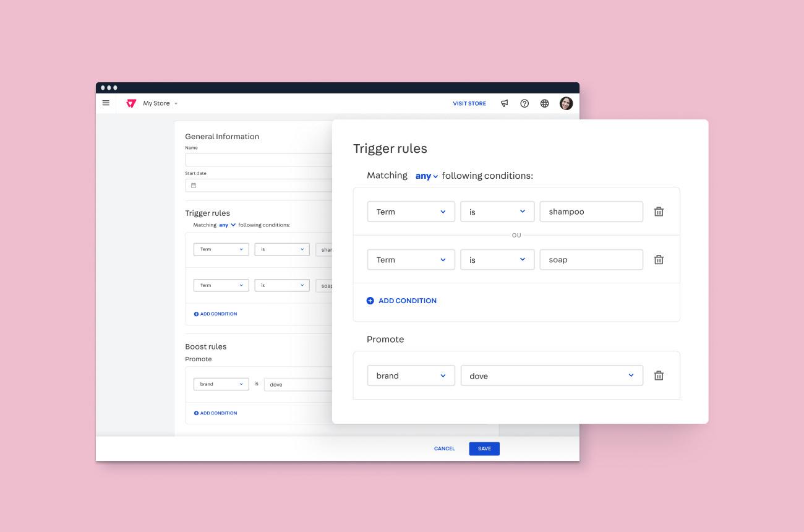This screenshot has width=804, height=532.
Task: Click the VISIT STORE link
Action: (469, 103)
